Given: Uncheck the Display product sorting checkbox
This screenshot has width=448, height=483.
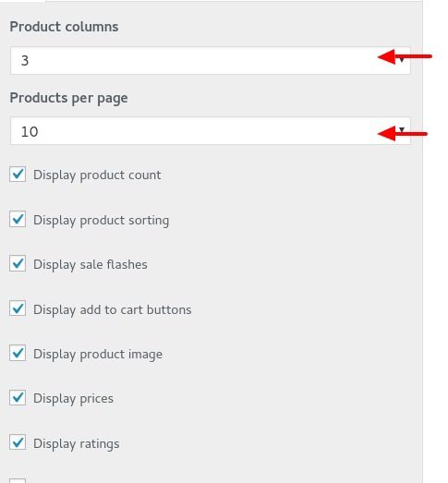Looking at the screenshot, I should pyautogui.click(x=18, y=219).
